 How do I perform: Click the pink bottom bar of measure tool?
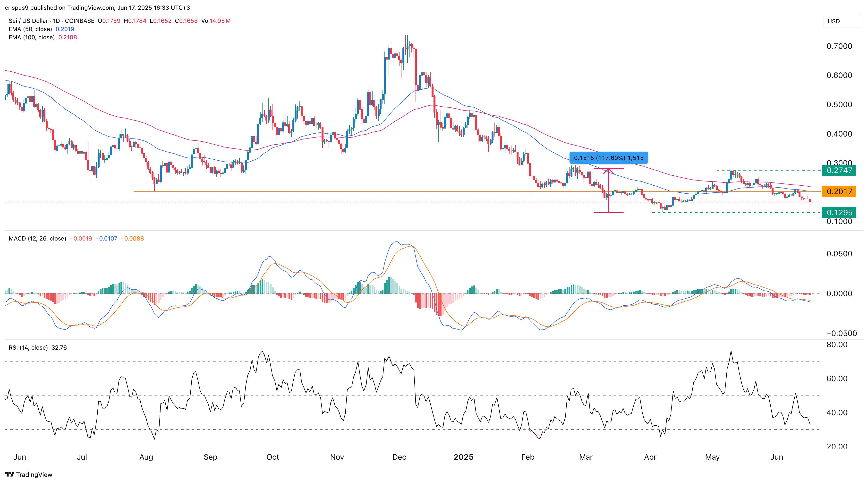coord(608,213)
